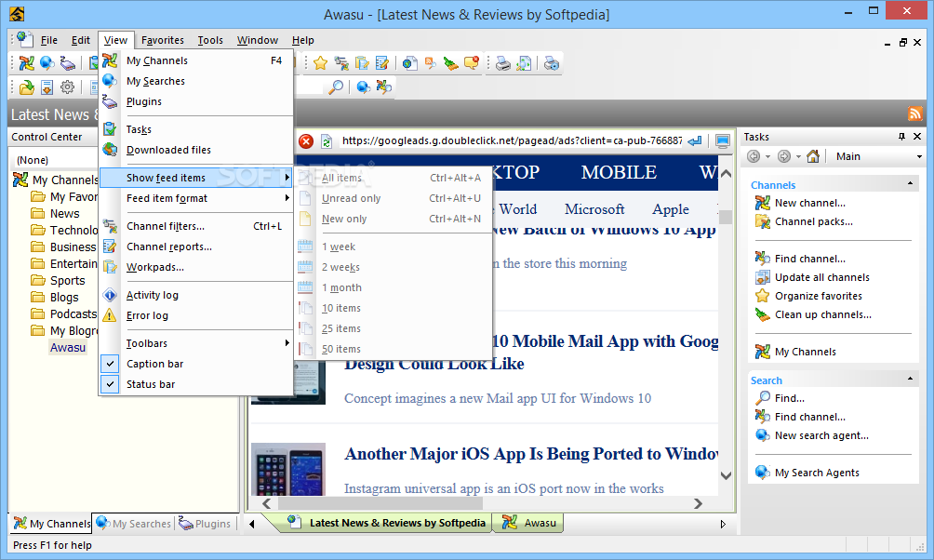Toggle the Status bar menu item

pos(196,384)
